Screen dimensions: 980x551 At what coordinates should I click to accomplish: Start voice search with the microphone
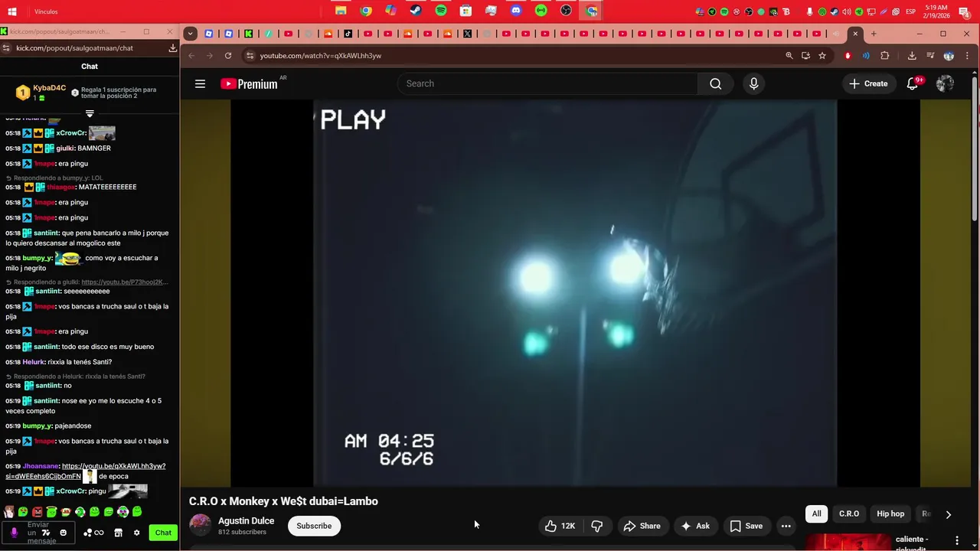click(754, 83)
